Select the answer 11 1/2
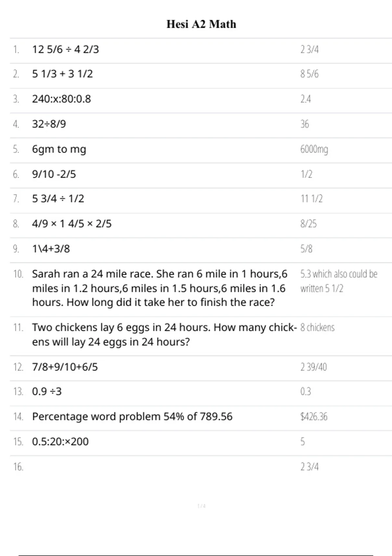The image size is (392, 556). point(311,199)
